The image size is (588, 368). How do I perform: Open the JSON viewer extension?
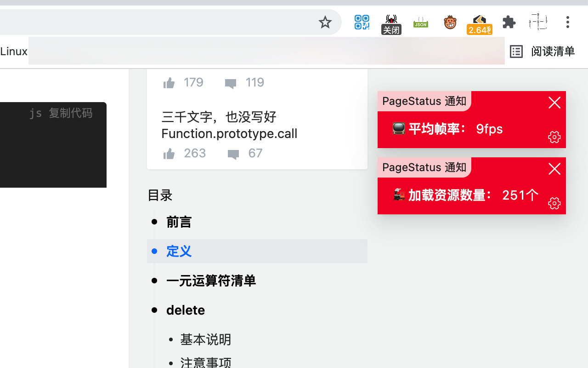(x=421, y=22)
